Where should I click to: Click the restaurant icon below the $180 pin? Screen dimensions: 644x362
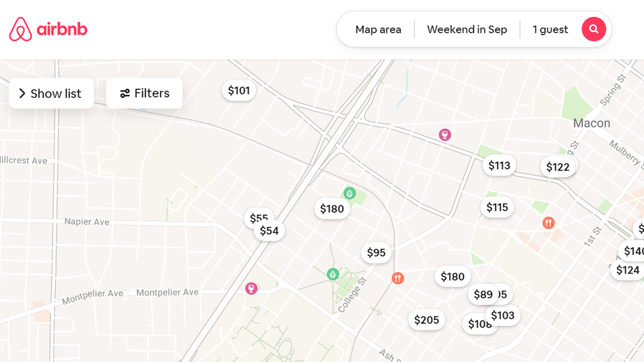398,278
